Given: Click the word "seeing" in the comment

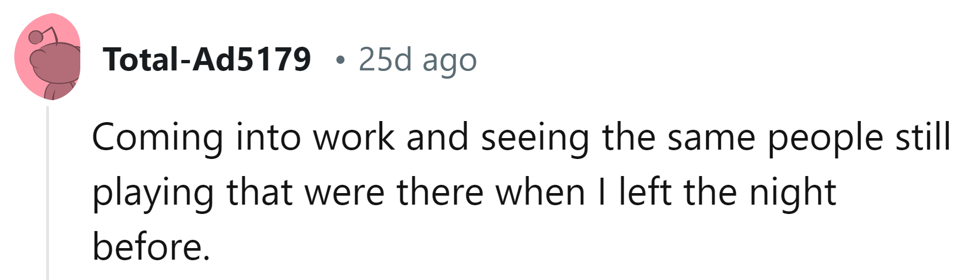Looking at the screenshot, I should point(535,138).
